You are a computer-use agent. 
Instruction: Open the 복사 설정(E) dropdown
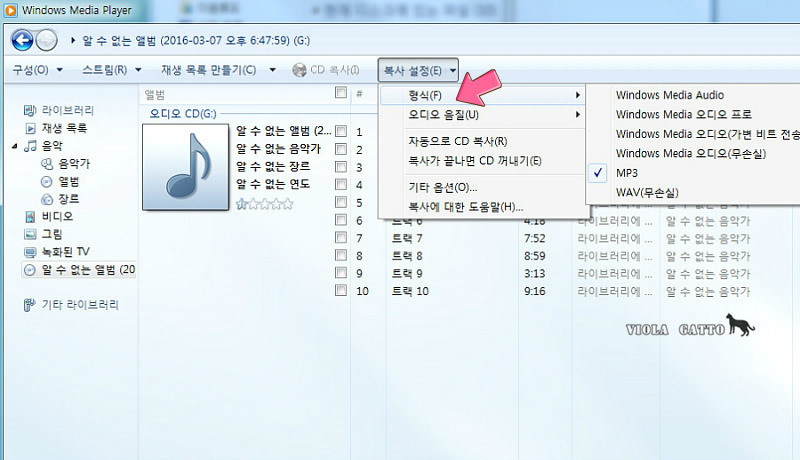point(418,70)
